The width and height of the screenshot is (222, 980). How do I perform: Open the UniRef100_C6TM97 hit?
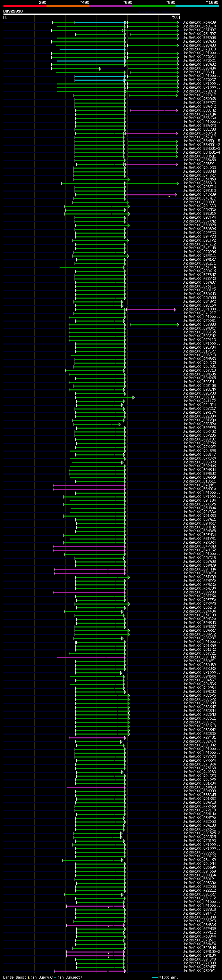click(199, 30)
